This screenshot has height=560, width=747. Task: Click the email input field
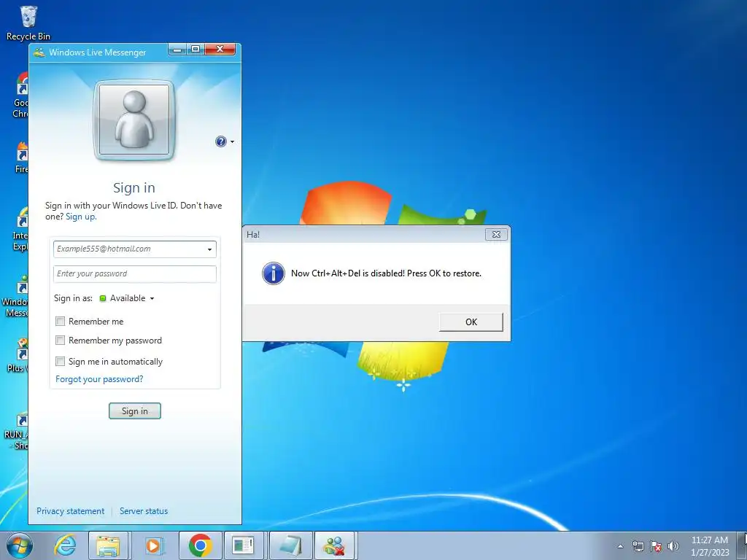(x=135, y=249)
